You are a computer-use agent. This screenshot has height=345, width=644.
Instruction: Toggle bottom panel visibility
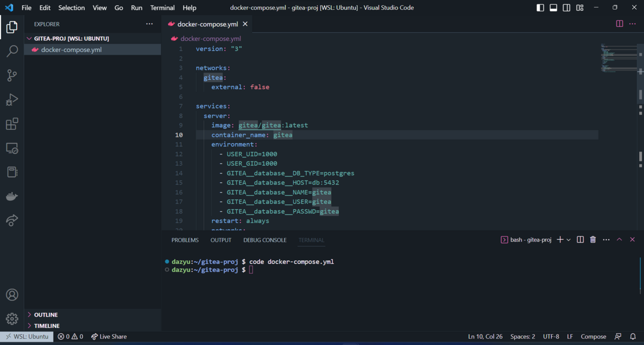coord(553,8)
